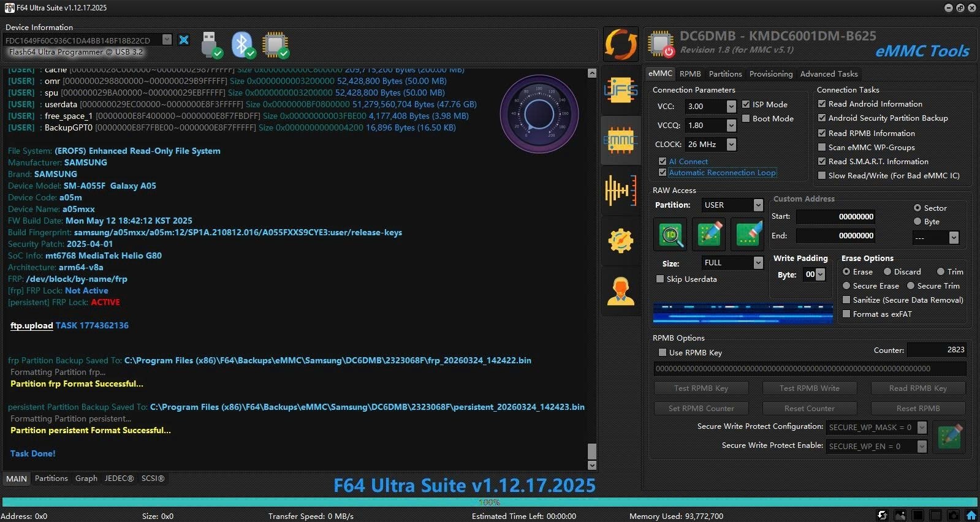Click the status bar camera screenshot icon
Image resolution: width=980 pixels, height=522 pixels.
pos(954,515)
